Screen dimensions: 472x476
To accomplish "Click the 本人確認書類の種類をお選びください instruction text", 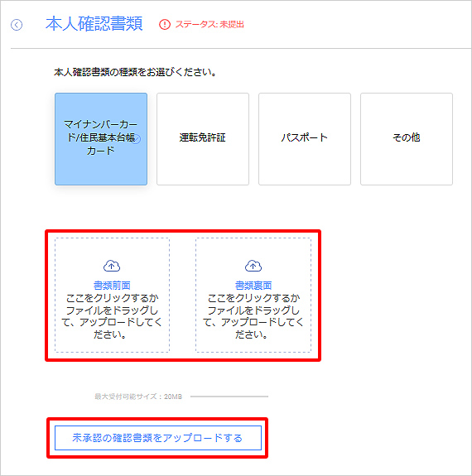I will [x=135, y=72].
